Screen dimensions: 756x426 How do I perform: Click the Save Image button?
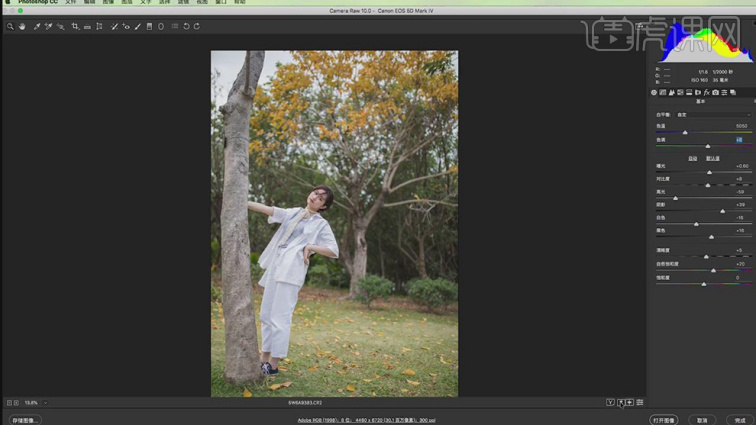[x=25, y=421]
